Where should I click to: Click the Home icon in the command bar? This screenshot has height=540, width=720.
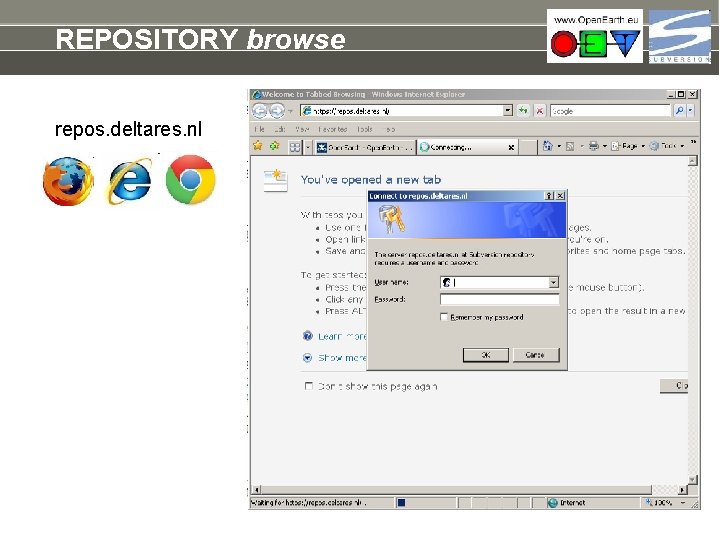click(x=547, y=146)
